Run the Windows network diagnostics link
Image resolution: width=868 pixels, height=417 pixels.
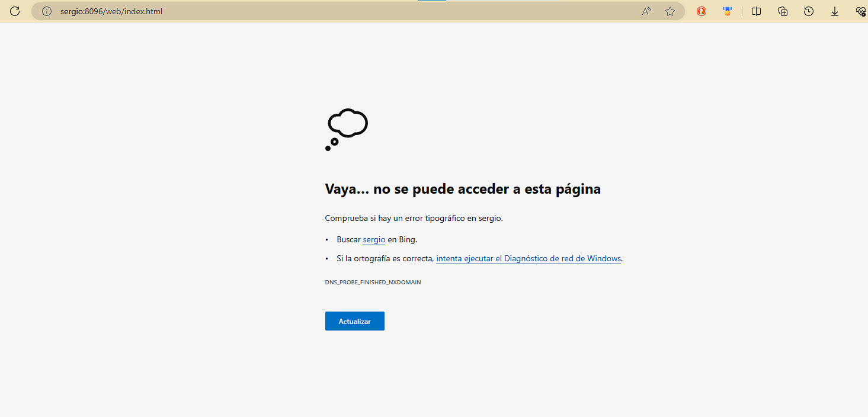click(529, 259)
